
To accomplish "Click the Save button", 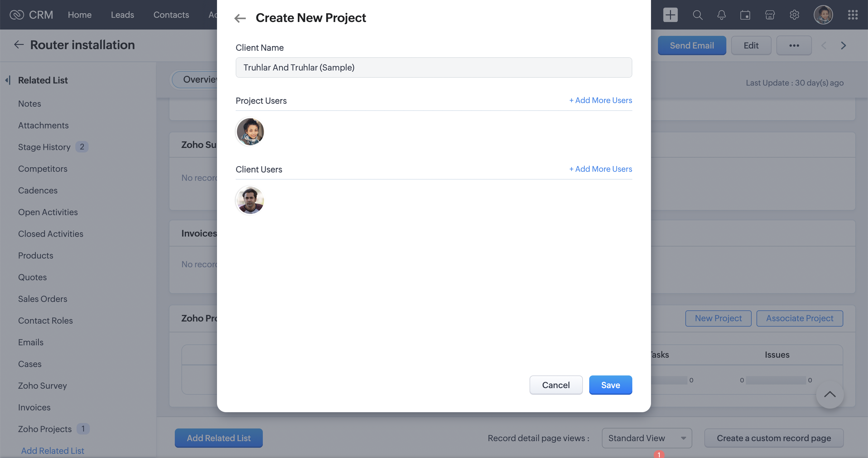I will (610, 385).
